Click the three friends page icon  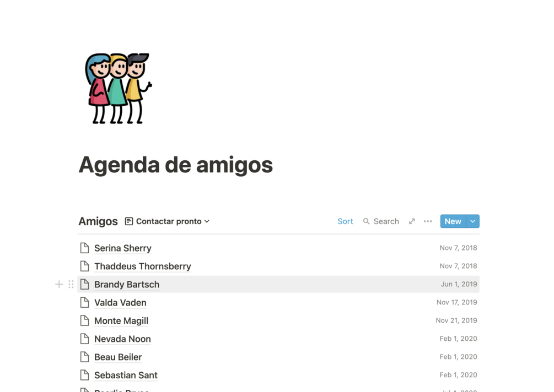pos(119,88)
